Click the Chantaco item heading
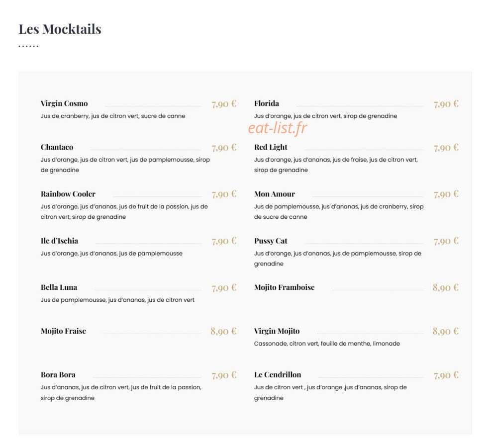The width and height of the screenshot is (492, 448). 57,147
